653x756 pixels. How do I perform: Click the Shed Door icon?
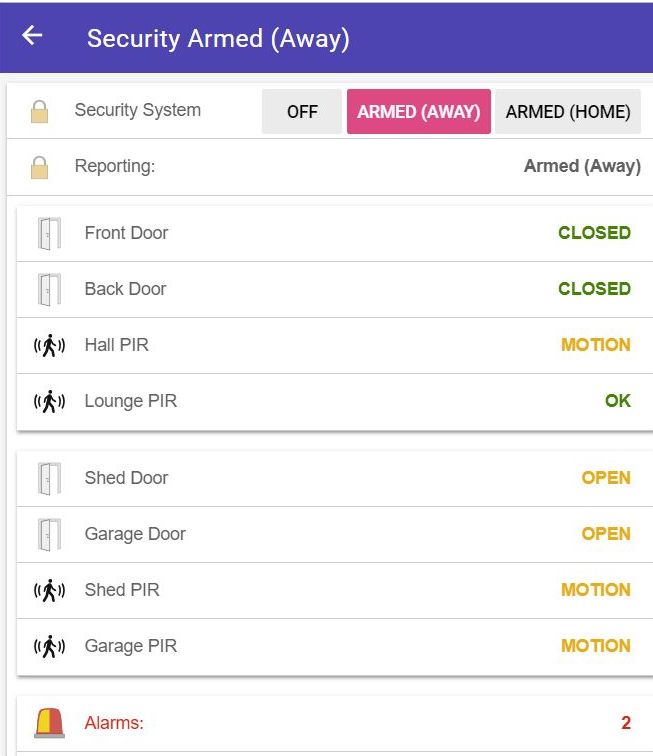click(x=49, y=478)
